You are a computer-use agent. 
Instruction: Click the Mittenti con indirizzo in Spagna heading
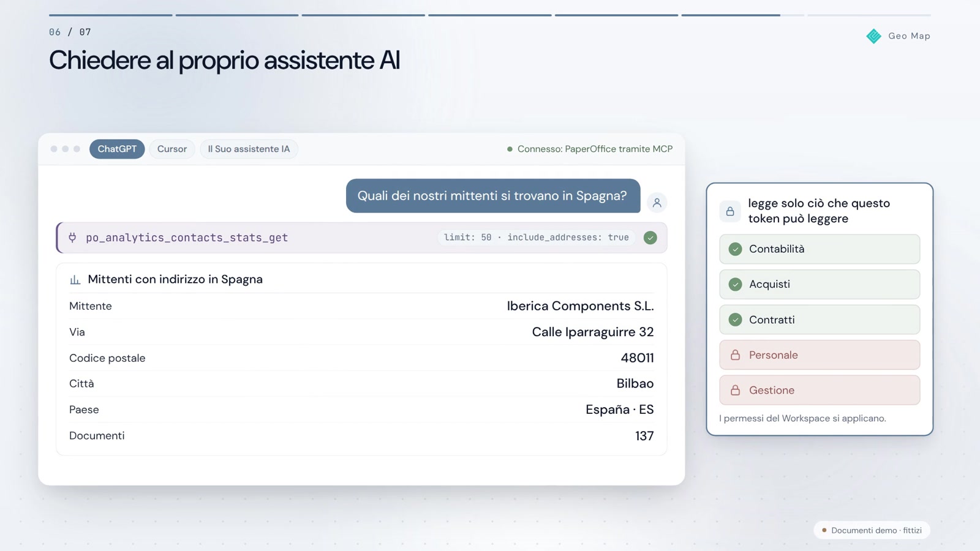point(175,279)
